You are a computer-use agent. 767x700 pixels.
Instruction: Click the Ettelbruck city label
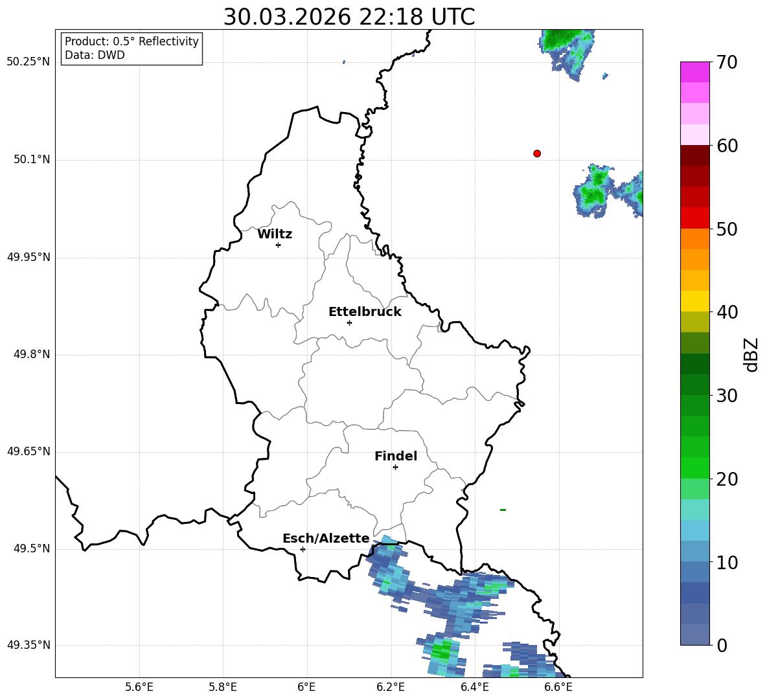[365, 312]
